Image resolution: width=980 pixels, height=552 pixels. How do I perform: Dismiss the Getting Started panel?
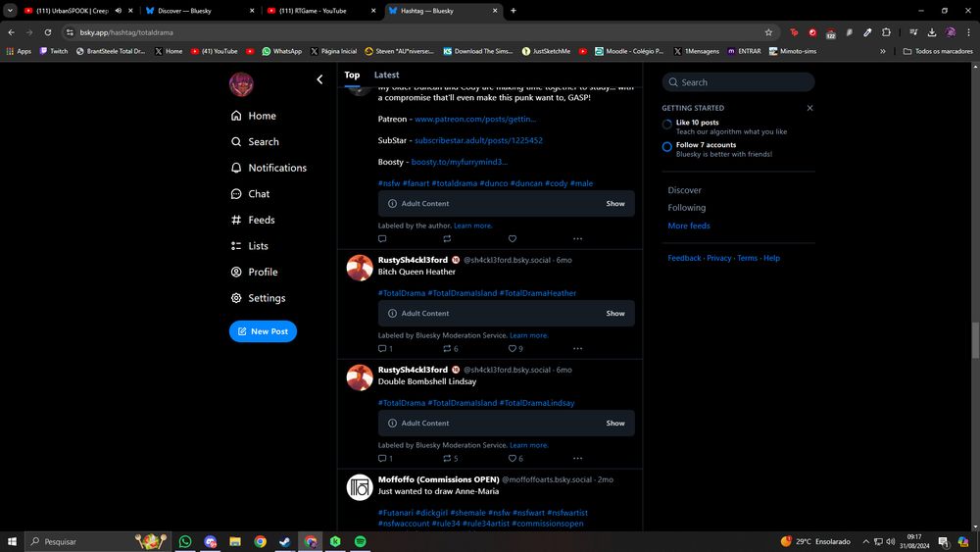(x=810, y=108)
